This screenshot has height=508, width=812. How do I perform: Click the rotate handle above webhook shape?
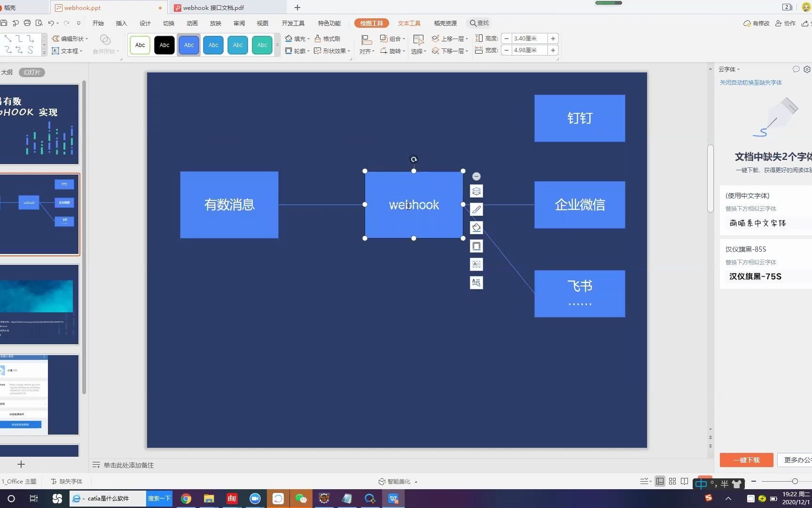click(414, 159)
